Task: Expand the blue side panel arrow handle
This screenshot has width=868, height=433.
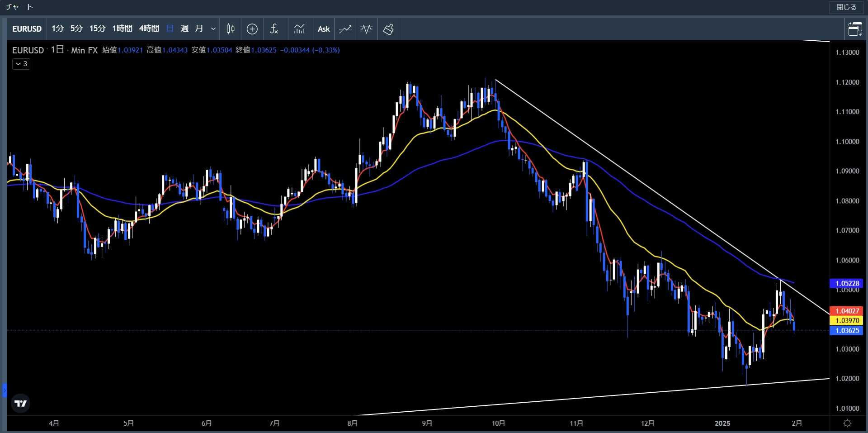Action: pyautogui.click(x=5, y=390)
